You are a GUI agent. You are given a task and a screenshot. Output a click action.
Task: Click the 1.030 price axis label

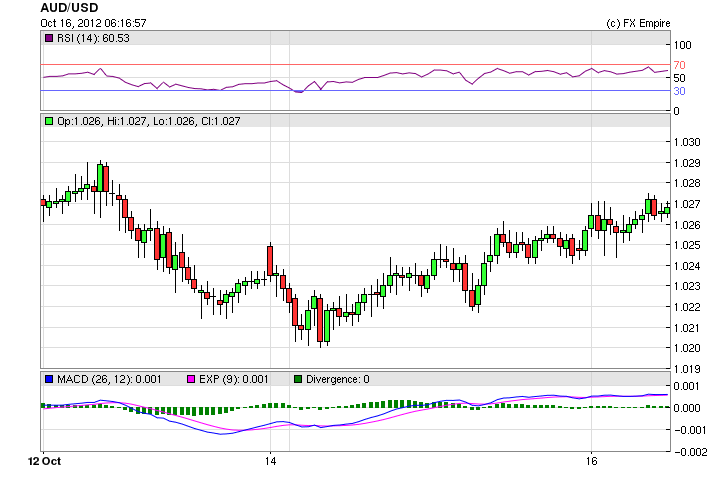click(x=687, y=142)
